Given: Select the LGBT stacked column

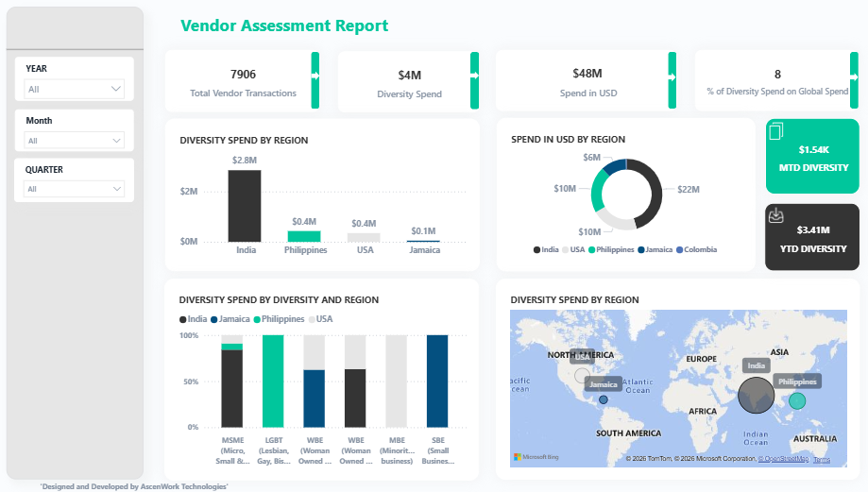Looking at the screenshot, I should click(x=273, y=381).
